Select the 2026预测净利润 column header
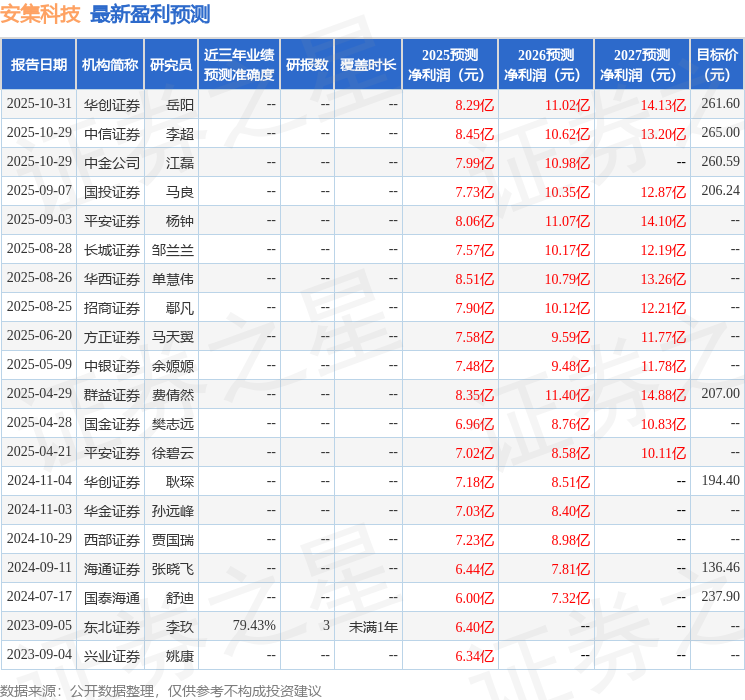The width and height of the screenshot is (745, 700). [546, 64]
